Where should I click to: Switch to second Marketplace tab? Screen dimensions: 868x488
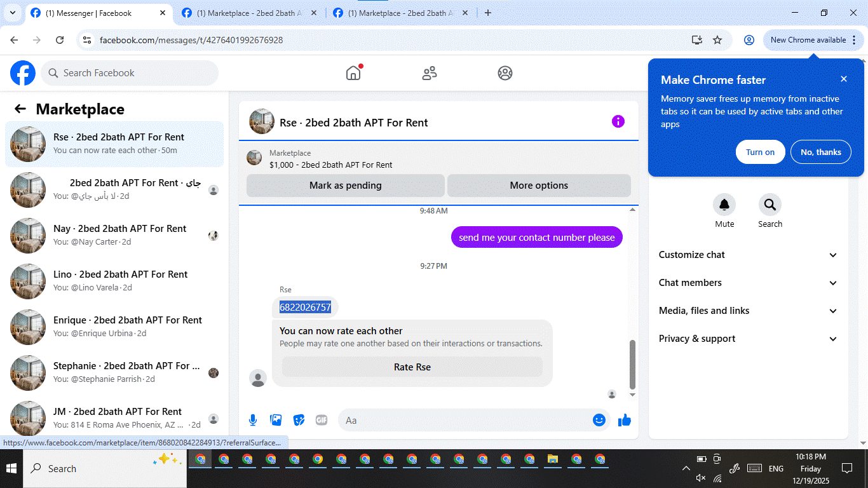pos(249,13)
